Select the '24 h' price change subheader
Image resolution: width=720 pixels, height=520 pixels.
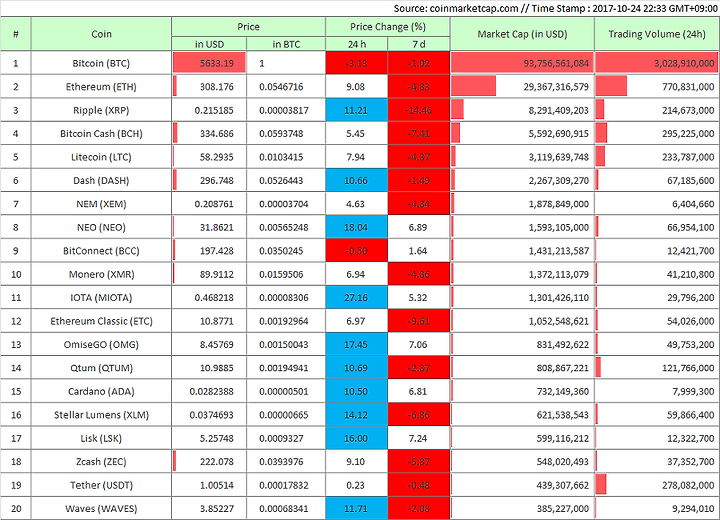tap(357, 44)
